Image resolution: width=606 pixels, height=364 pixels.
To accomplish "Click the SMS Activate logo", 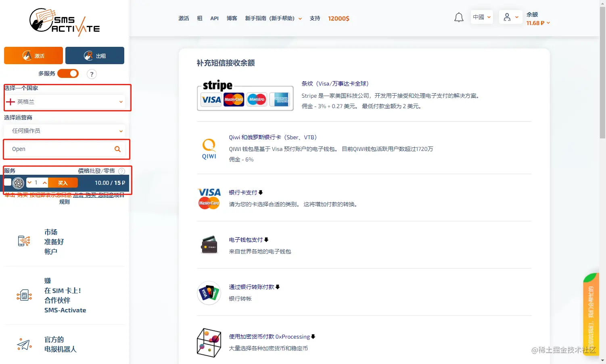I will pos(65,22).
